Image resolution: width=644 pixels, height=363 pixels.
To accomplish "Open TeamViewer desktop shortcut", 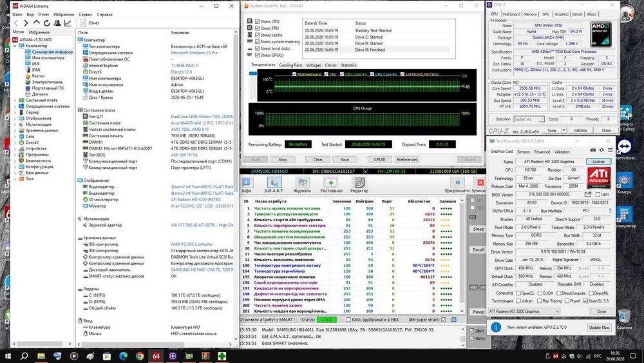I will [624, 150].
